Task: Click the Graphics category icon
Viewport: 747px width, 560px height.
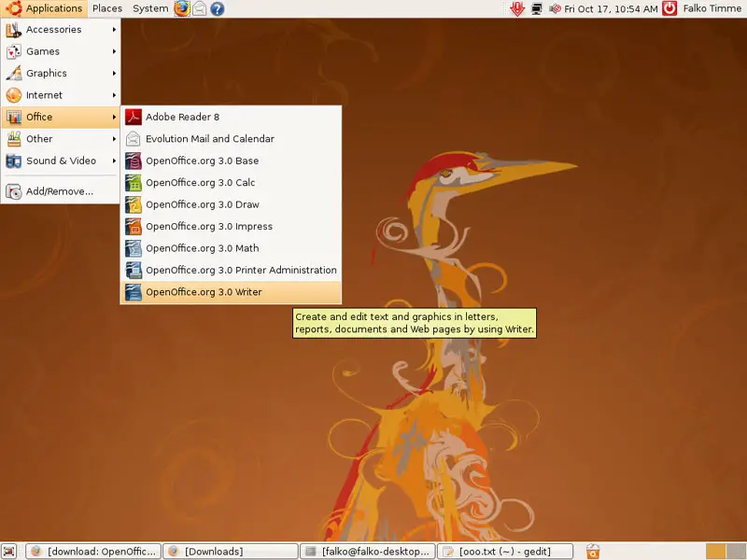Action: [14, 74]
